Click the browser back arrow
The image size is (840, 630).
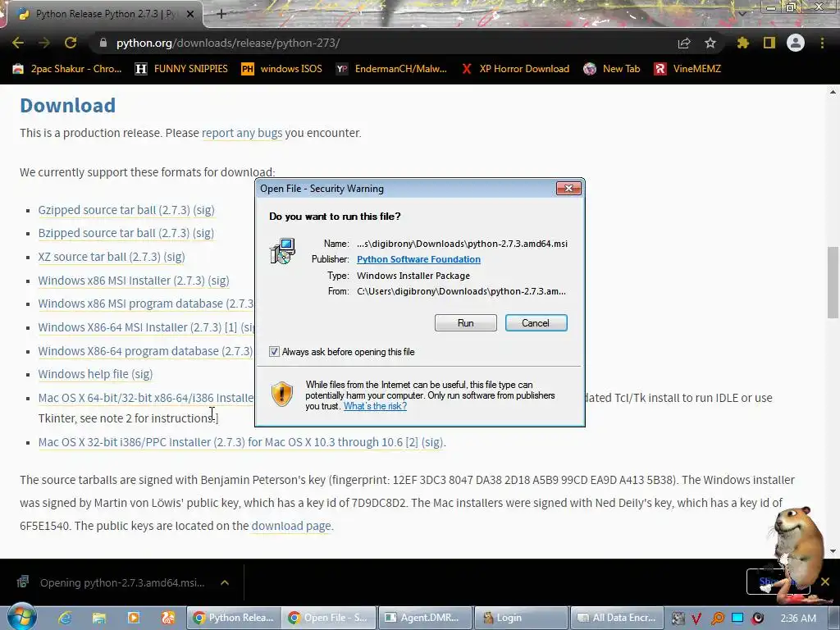[x=18, y=43]
